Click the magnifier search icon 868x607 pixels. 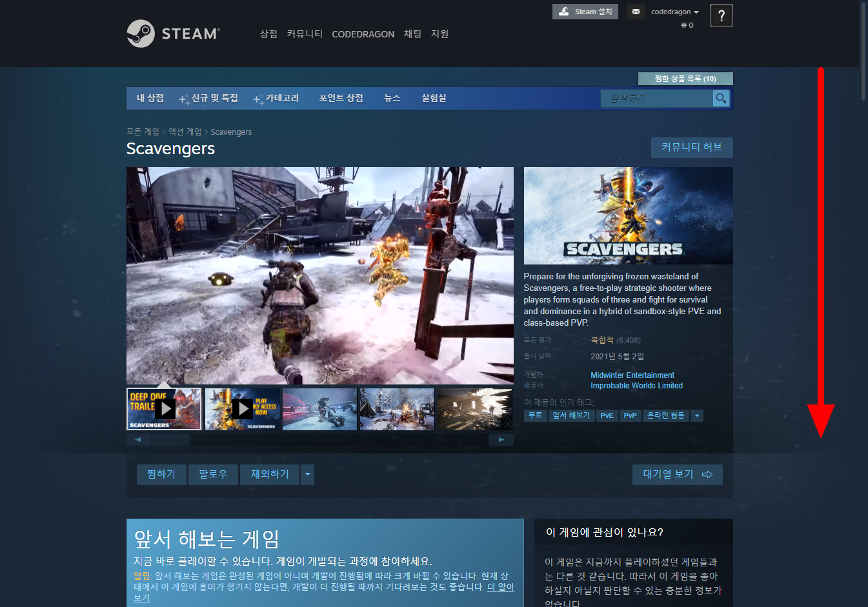click(x=721, y=98)
